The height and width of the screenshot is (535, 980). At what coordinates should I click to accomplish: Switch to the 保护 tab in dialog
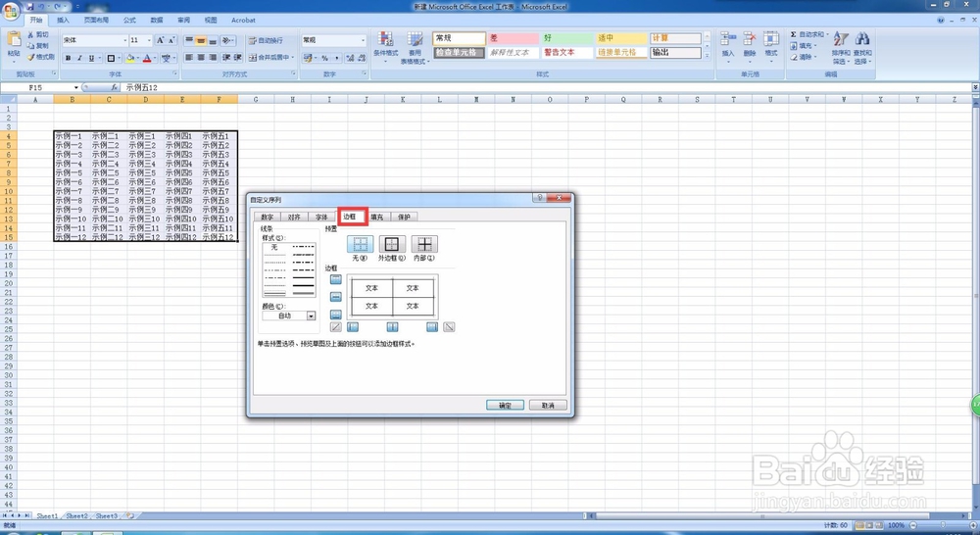tap(405, 217)
